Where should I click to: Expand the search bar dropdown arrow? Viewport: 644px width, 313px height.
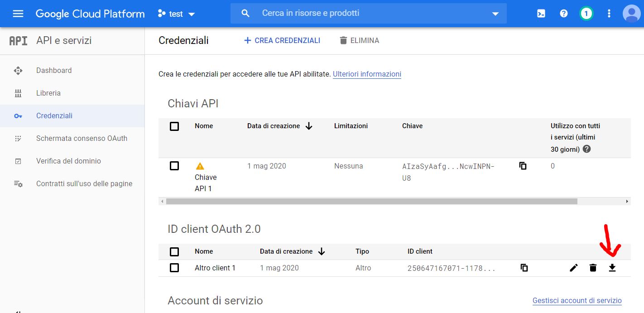click(495, 14)
